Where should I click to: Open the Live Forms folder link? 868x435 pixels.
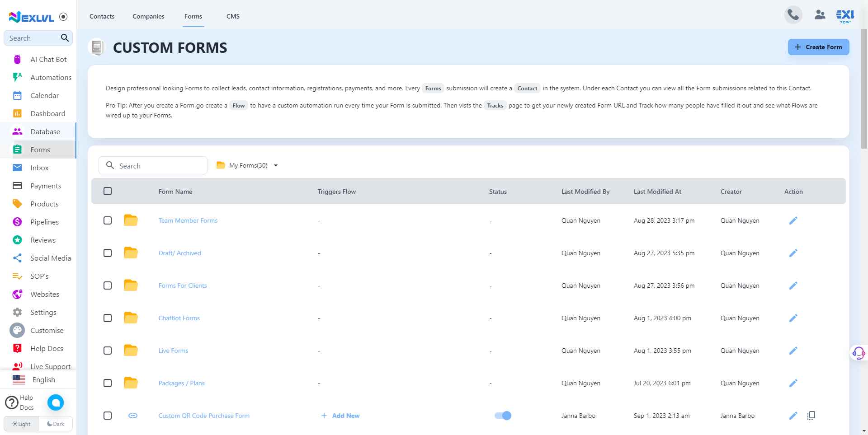[x=173, y=351]
